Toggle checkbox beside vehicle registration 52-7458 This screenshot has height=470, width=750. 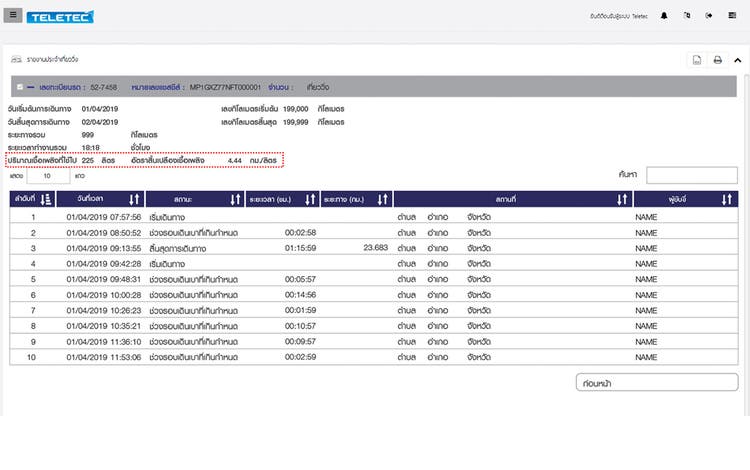[19, 88]
